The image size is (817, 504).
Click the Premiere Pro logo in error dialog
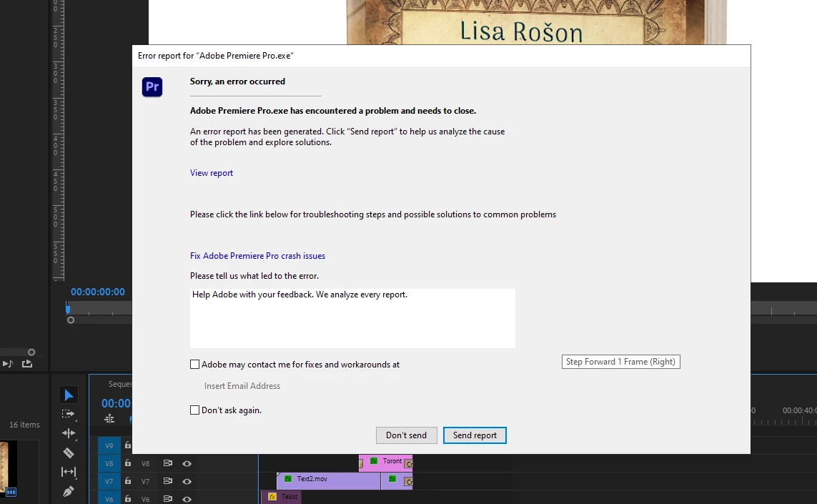point(152,87)
